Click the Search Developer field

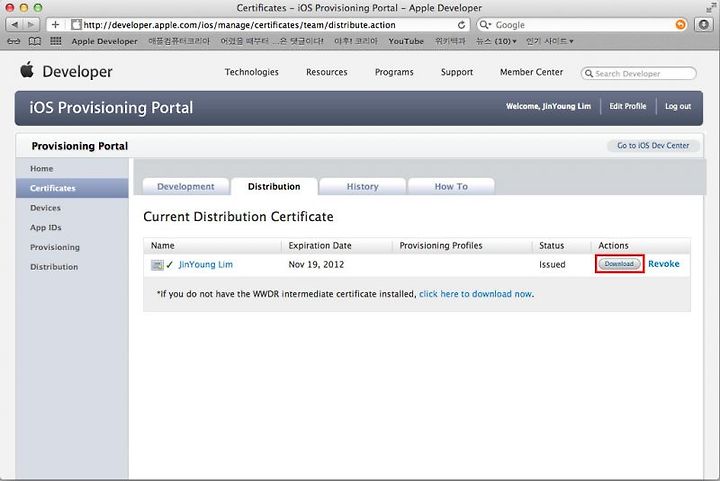(x=639, y=73)
